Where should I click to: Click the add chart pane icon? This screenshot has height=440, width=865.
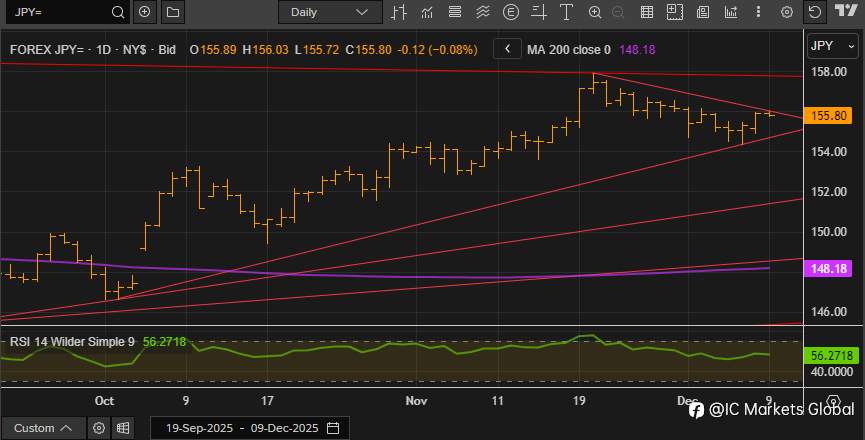(x=675, y=12)
